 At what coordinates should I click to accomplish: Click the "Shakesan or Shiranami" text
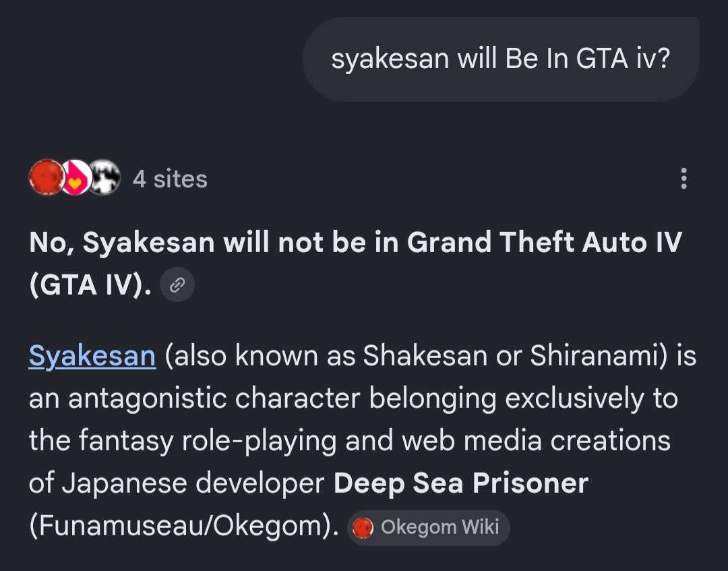pyautogui.click(x=511, y=355)
